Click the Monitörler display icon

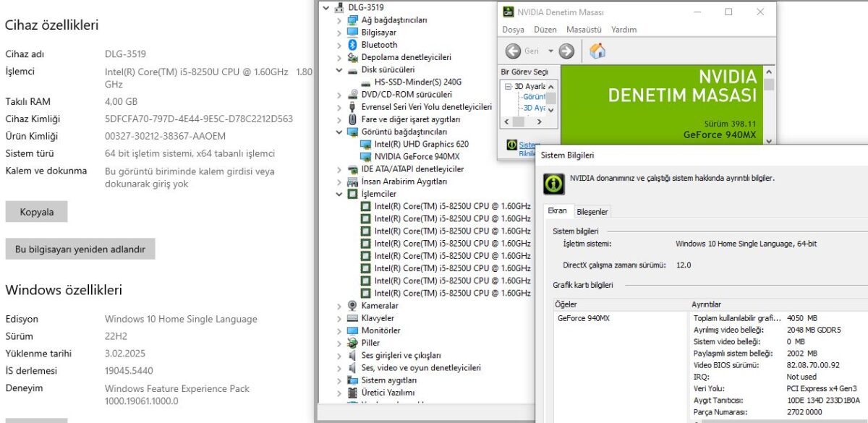coord(352,330)
